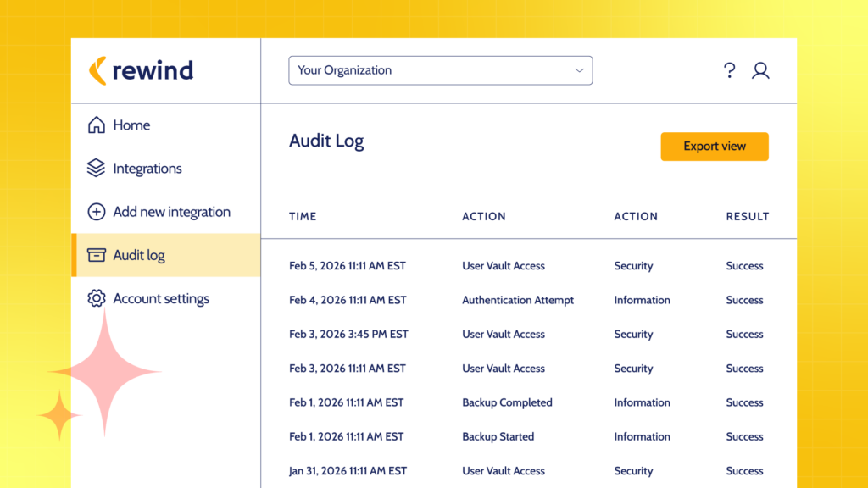Click the Integrations layers icon
The width and height of the screenshot is (868, 488).
[97, 169]
